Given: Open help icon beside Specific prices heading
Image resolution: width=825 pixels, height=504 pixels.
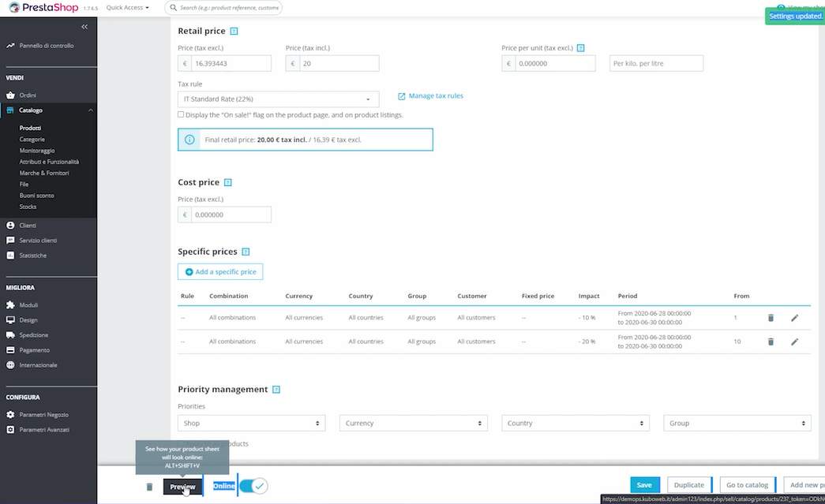Looking at the screenshot, I should (x=246, y=252).
